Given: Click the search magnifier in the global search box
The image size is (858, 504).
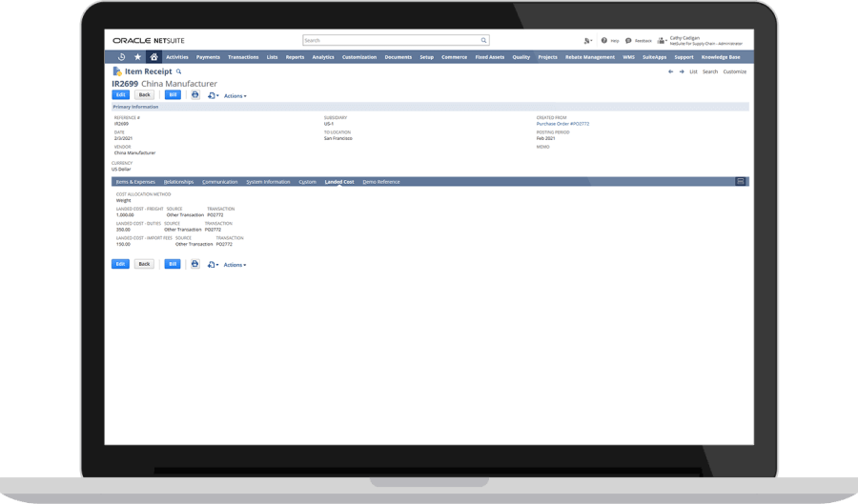Looking at the screenshot, I should tap(483, 40).
